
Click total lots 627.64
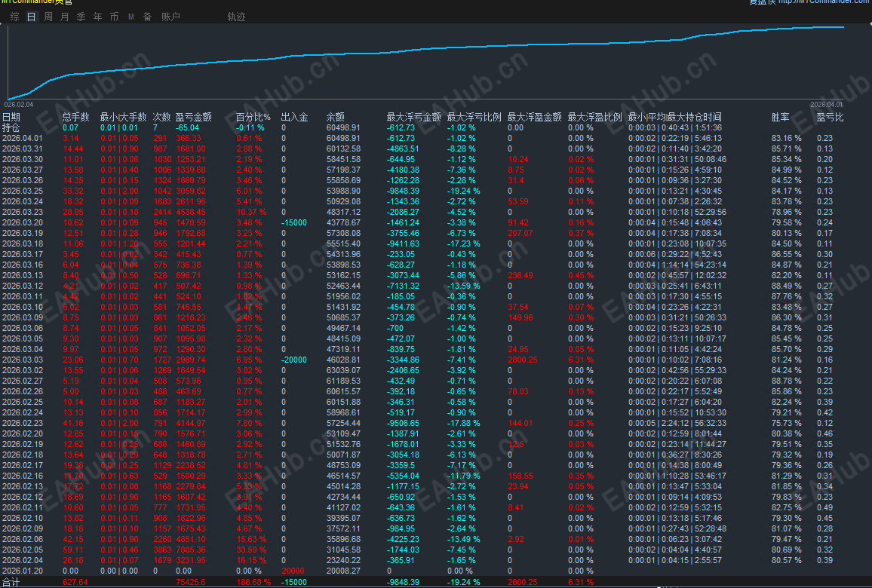[x=75, y=582]
